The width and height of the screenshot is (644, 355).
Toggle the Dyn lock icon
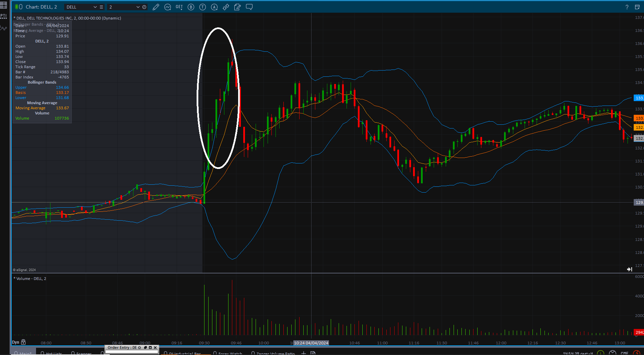pyautogui.click(x=23, y=342)
